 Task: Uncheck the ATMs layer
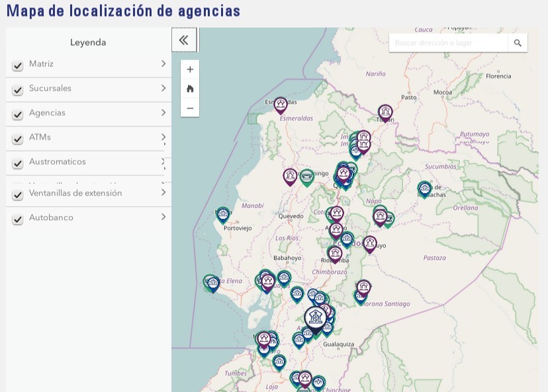click(x=17, y=138)
